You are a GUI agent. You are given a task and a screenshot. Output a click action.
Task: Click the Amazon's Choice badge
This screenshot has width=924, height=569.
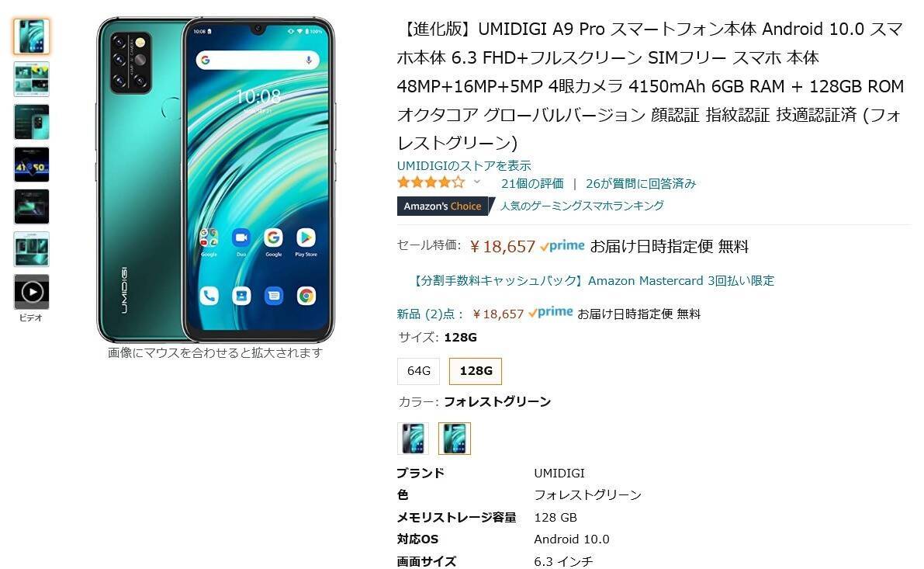pos(443,206)
